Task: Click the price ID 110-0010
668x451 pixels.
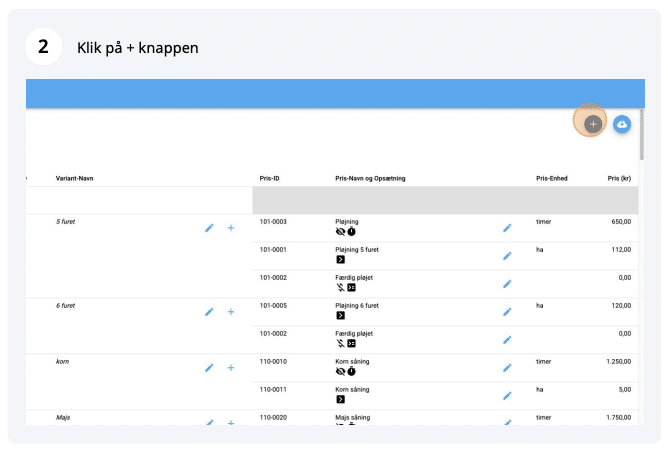Action: [x=274, y=362]
